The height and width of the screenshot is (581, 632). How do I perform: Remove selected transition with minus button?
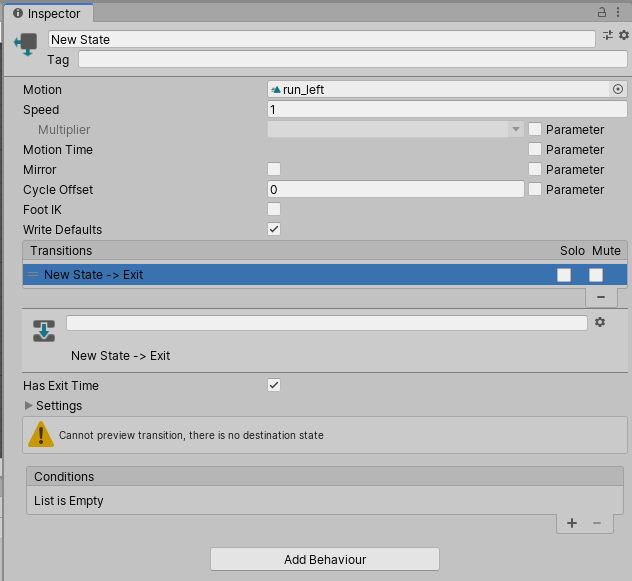tap(600, 297)
